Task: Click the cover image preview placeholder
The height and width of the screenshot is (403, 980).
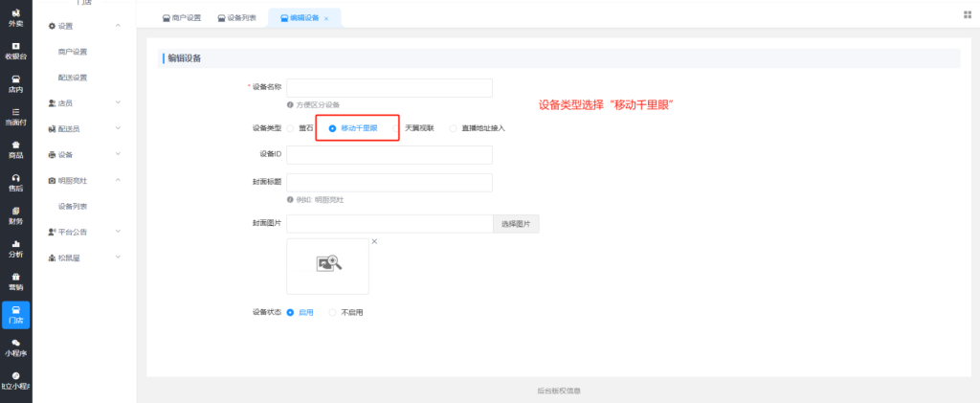Action: click(327, 266)
